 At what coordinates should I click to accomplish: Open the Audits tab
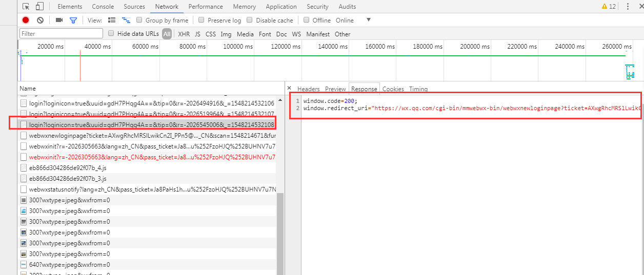pyautogui.click(x=347, y=7)
